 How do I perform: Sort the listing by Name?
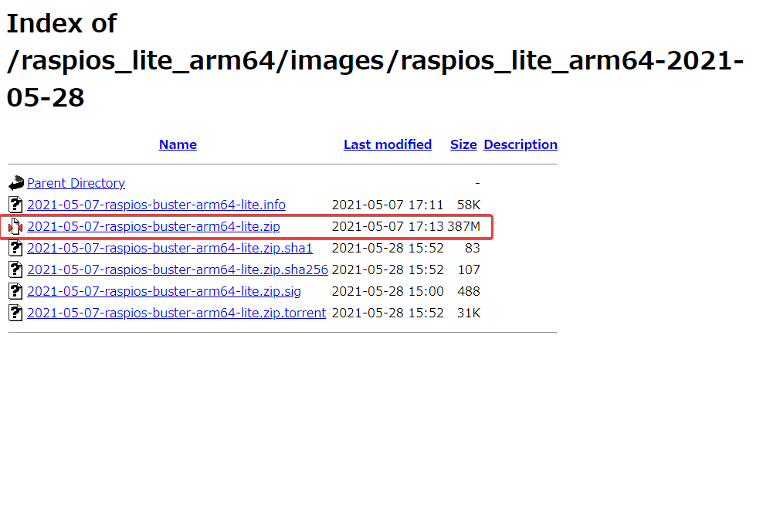178,144
